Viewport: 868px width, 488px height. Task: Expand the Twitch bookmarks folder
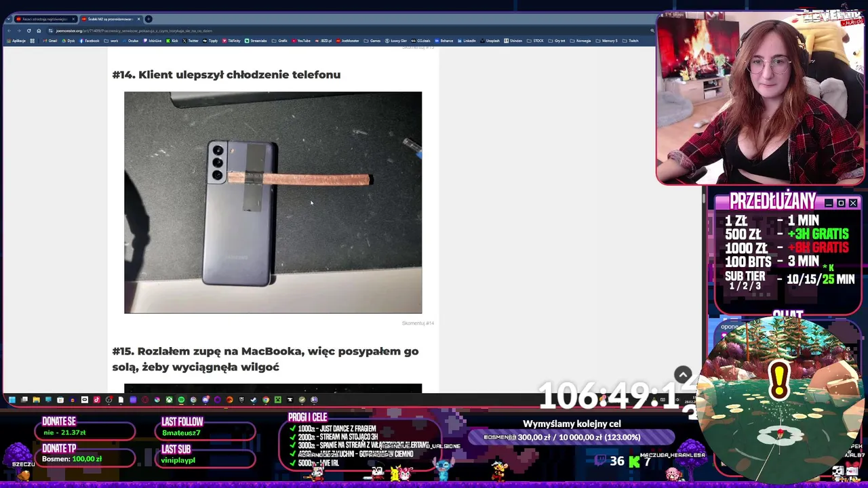point(631,41)
